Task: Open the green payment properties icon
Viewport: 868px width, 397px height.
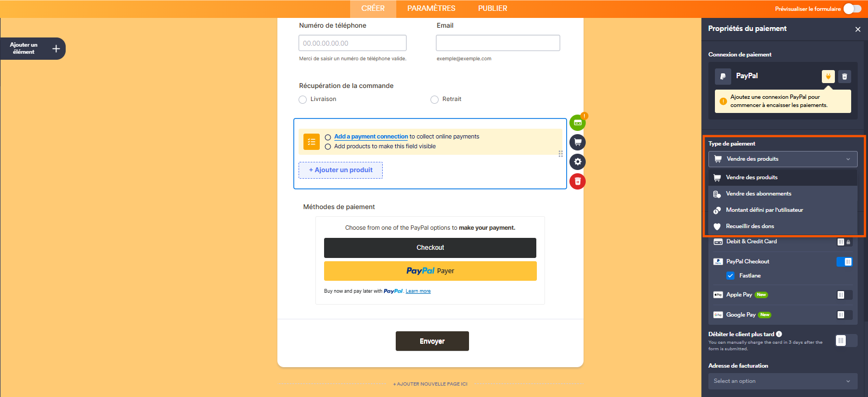Action: tap(578, 123)
